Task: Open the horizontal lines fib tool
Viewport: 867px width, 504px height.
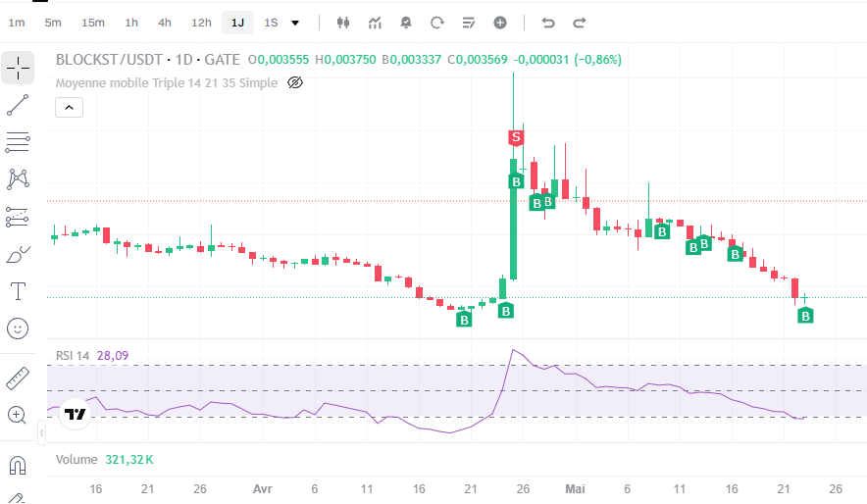Action: coord(18,142)
